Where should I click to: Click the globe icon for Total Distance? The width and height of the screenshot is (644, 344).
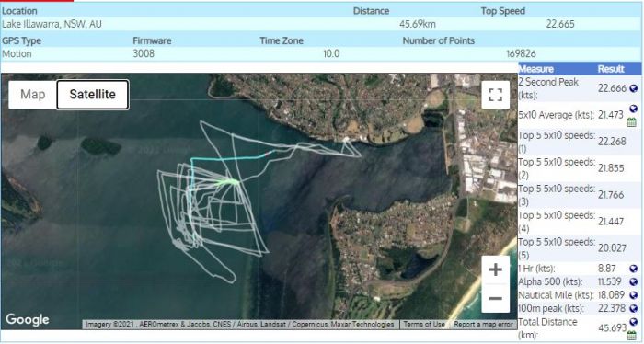633,322
